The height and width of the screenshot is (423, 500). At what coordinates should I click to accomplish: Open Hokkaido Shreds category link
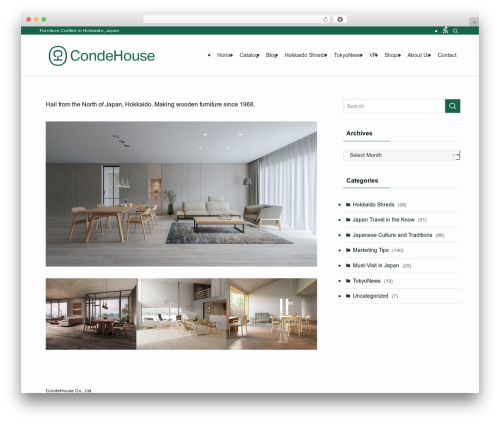click(x=373, y=205)
